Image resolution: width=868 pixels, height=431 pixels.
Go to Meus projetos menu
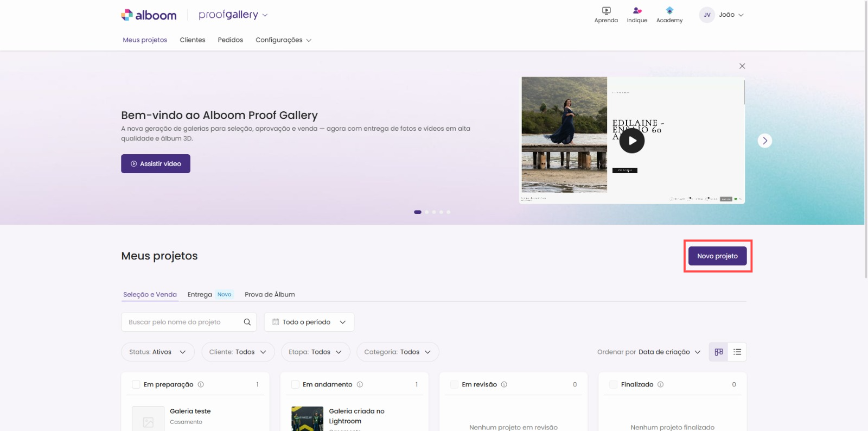145,40
